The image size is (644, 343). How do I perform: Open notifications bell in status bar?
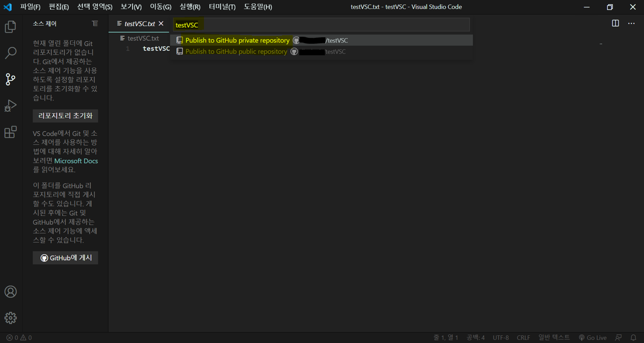633,337
